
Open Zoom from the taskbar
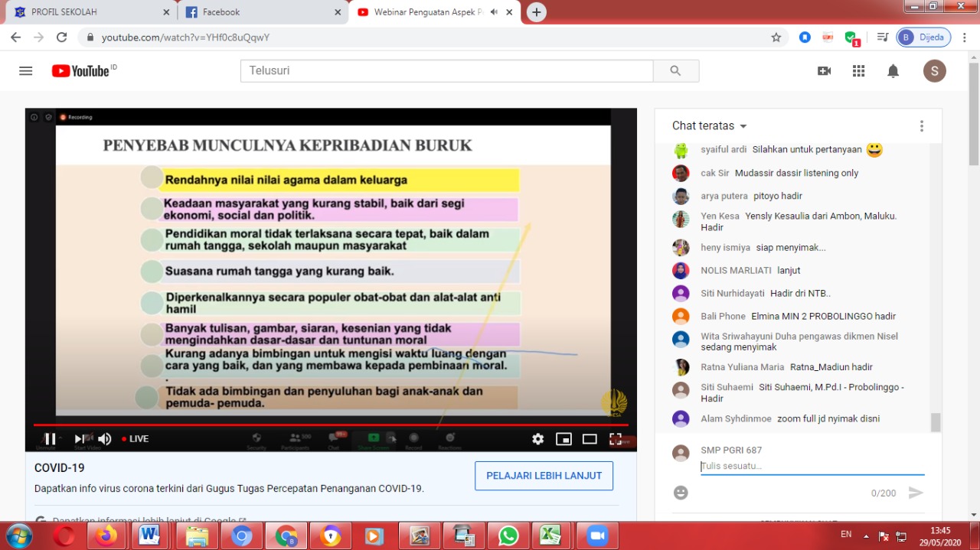597,535
